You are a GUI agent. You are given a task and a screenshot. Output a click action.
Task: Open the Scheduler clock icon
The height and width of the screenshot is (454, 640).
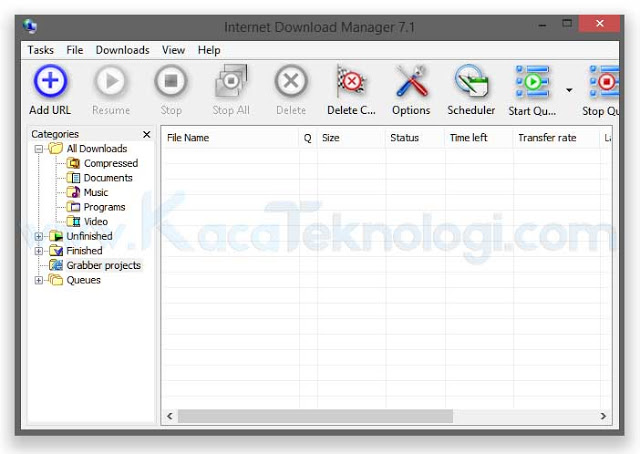[x=471, y=81]
